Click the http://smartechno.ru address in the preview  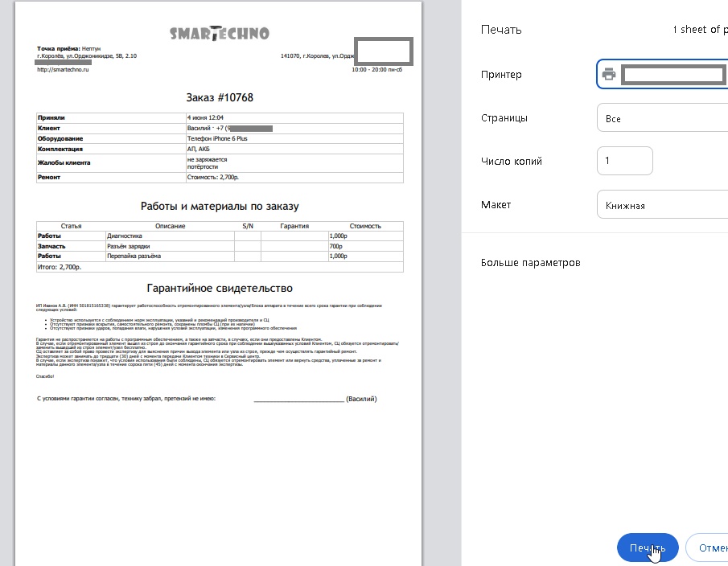[63, 70]
